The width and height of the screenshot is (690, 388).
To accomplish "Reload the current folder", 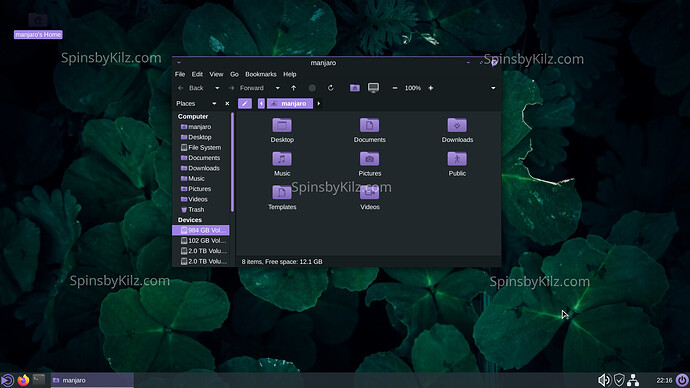I will click(x=330, y=88).
